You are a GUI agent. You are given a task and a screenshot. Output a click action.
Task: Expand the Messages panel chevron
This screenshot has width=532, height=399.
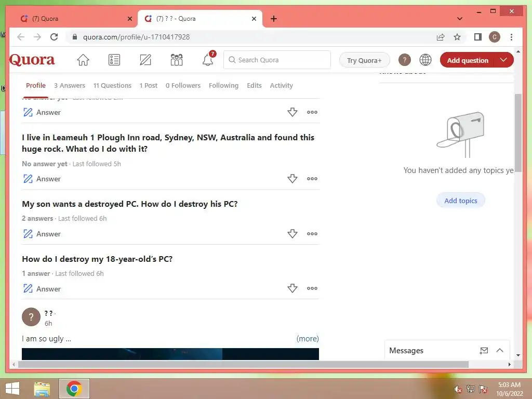click(x=500, y=351)
